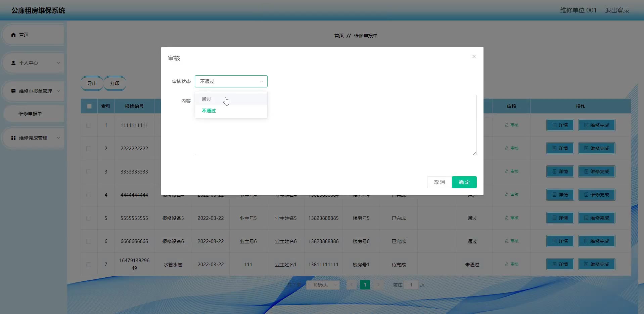Screen dimensions: 644x314
Task: Click the pencil 审核 icon in row 7
Action: click(x=507, y=264)
